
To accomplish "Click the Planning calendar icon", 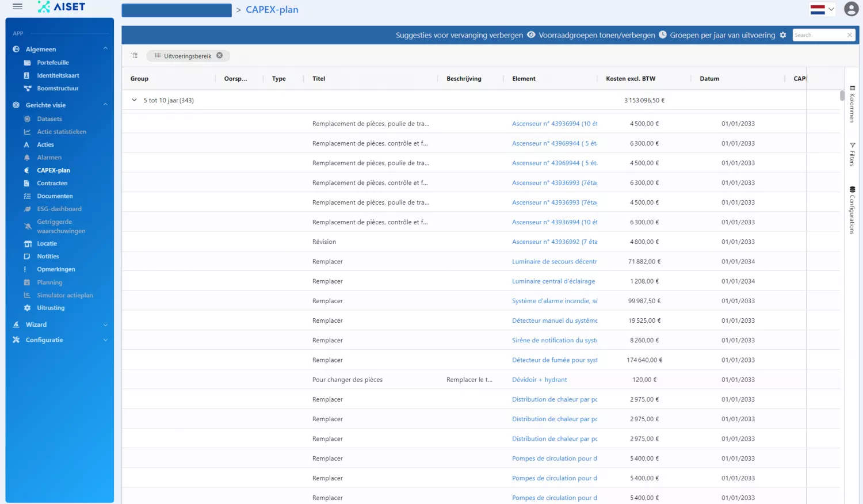I will [x=27, y=282].
